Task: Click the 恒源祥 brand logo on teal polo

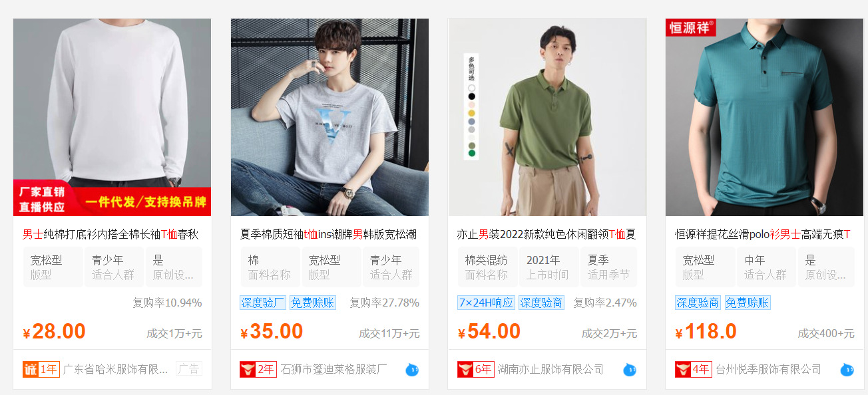Action: pos(691,27)
